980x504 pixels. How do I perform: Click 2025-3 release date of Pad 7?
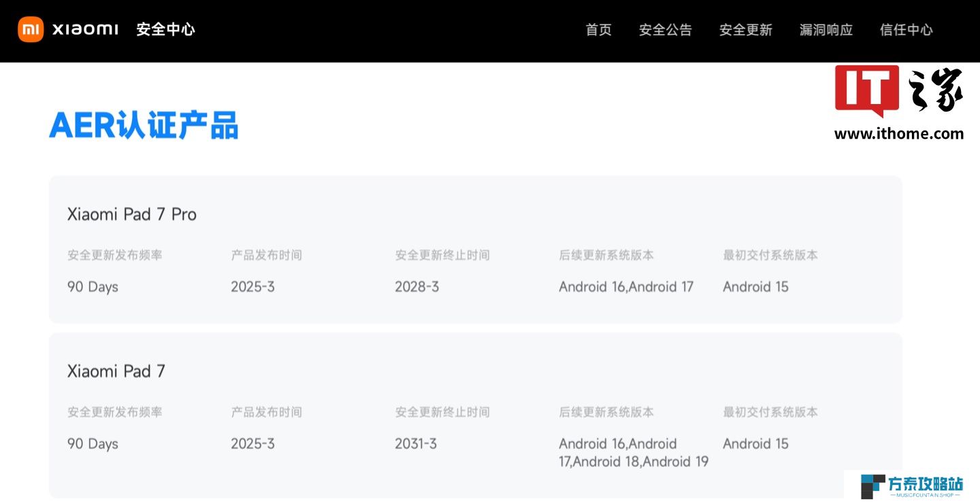(x=252, y=444)
